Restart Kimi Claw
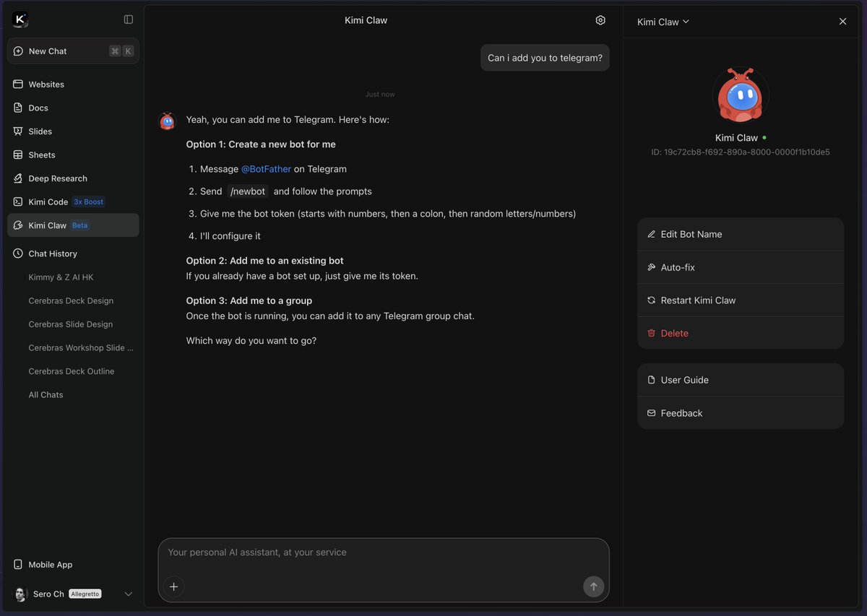Image resolution: width=867 pixels, height=616 pixels. click(741, 300)
